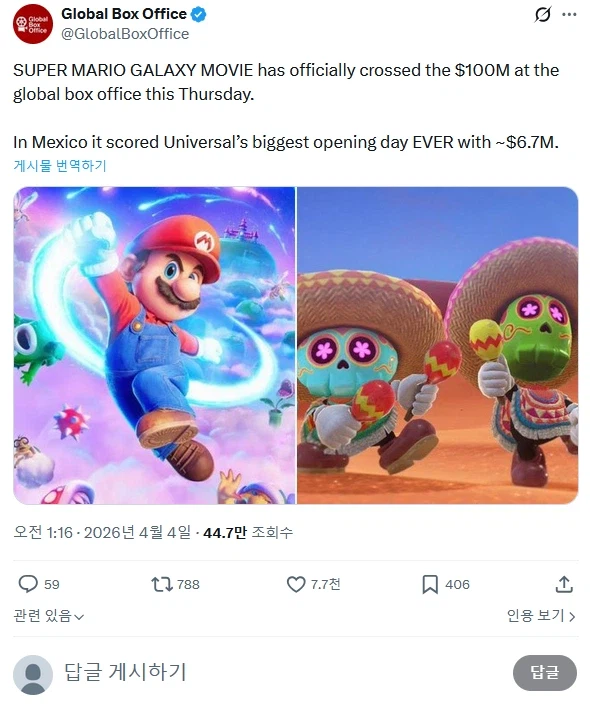
Task: Click the reply speech bubble icon
Action: (28, 584)
